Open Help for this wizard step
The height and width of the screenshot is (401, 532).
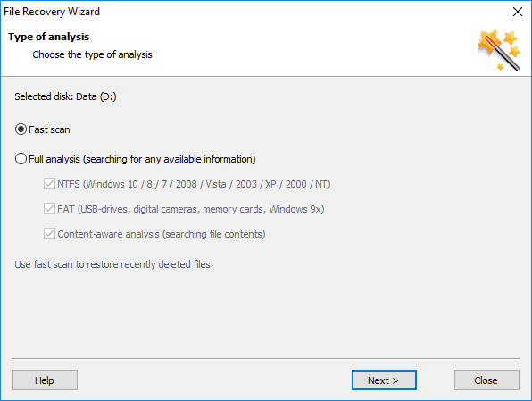[45, 380]
